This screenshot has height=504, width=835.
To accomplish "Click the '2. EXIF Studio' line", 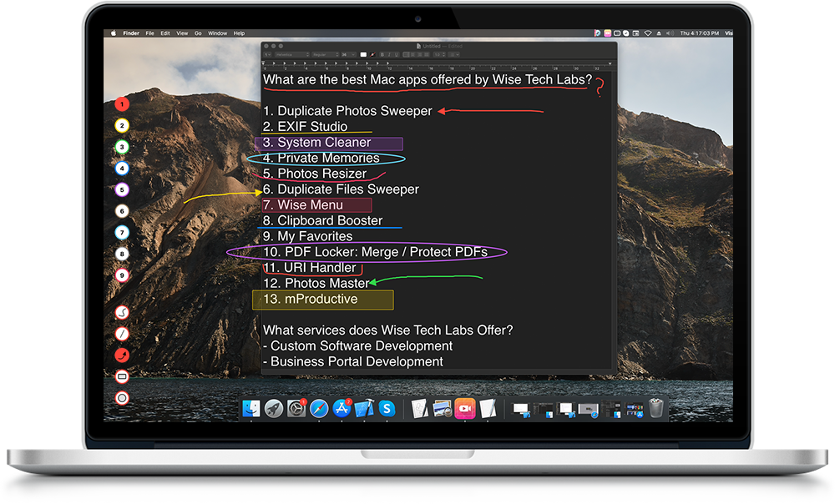I will click(305, 127).
